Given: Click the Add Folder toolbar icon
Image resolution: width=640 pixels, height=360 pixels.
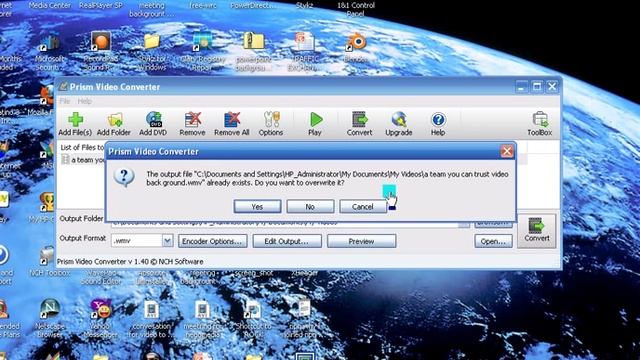Looking at the screenshot, I should pos(114,124).
